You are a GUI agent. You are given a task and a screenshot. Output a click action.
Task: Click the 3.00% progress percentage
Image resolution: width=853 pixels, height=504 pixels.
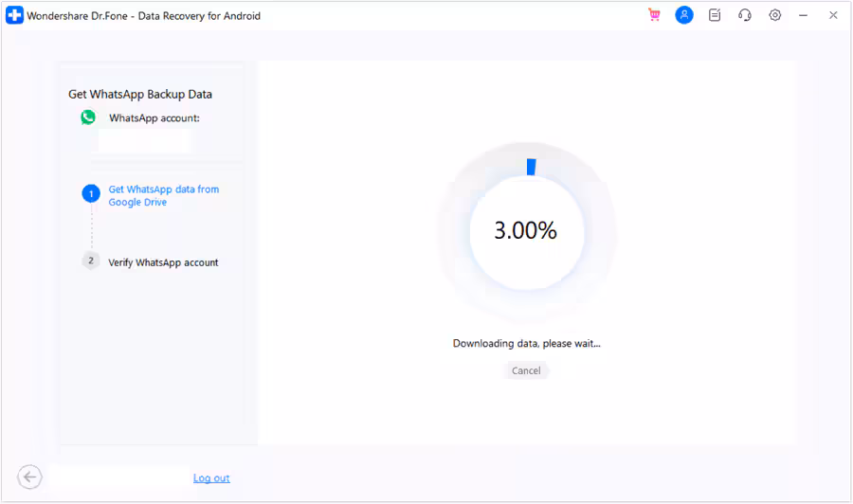pyautogui.click(x=526, y=230)
